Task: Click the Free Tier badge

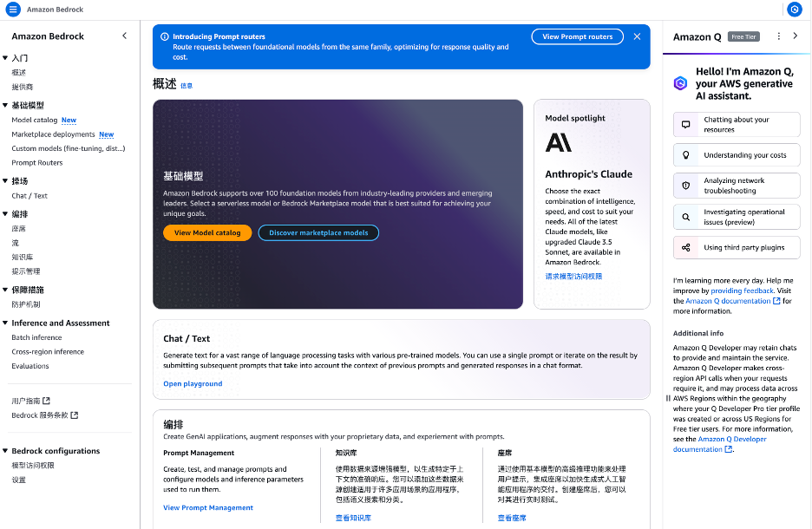Action: pyautogui.click(x=744, y=36)
